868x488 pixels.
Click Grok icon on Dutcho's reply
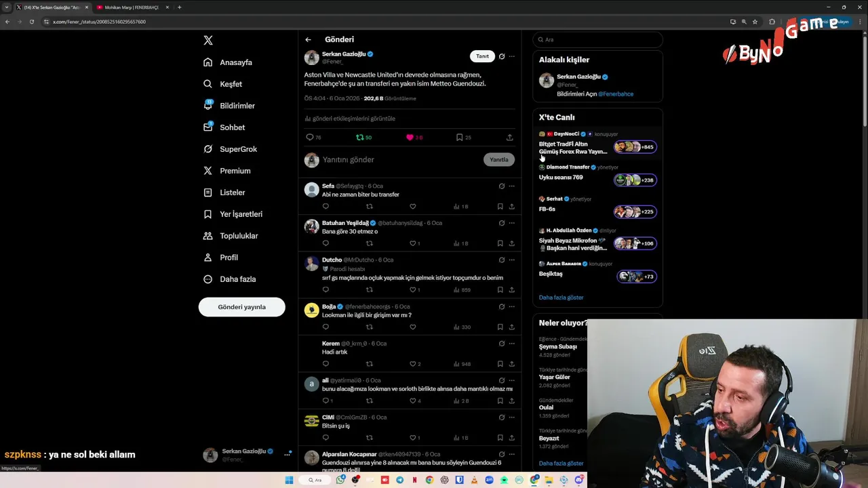(502, 260)
